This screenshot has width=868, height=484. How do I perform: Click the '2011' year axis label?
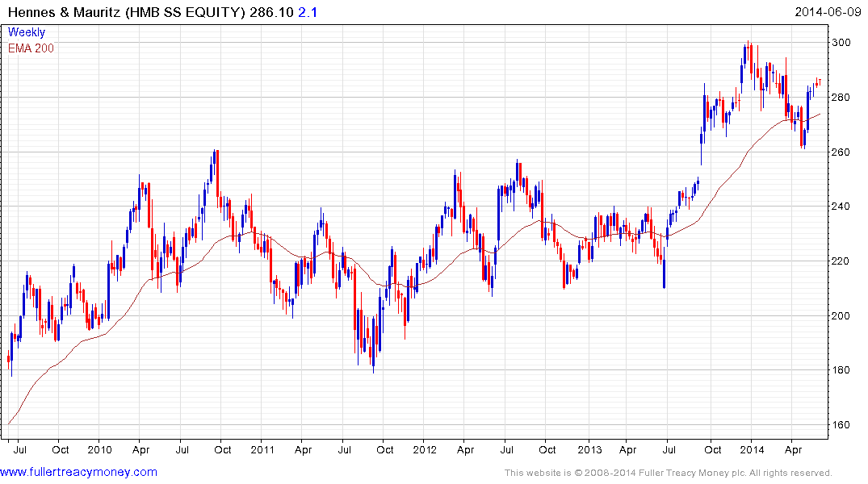pos(262,449)
